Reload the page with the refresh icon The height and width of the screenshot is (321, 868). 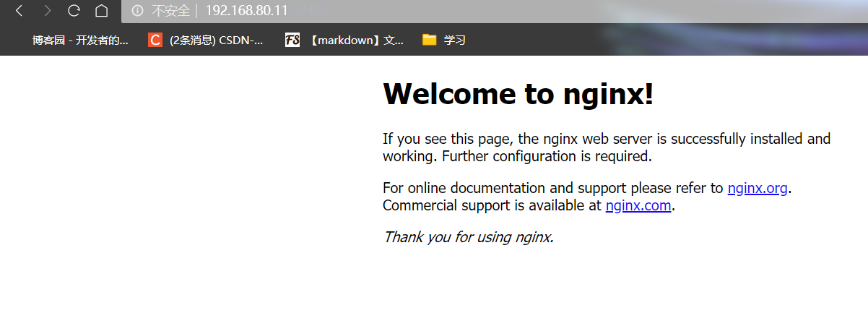74,11
